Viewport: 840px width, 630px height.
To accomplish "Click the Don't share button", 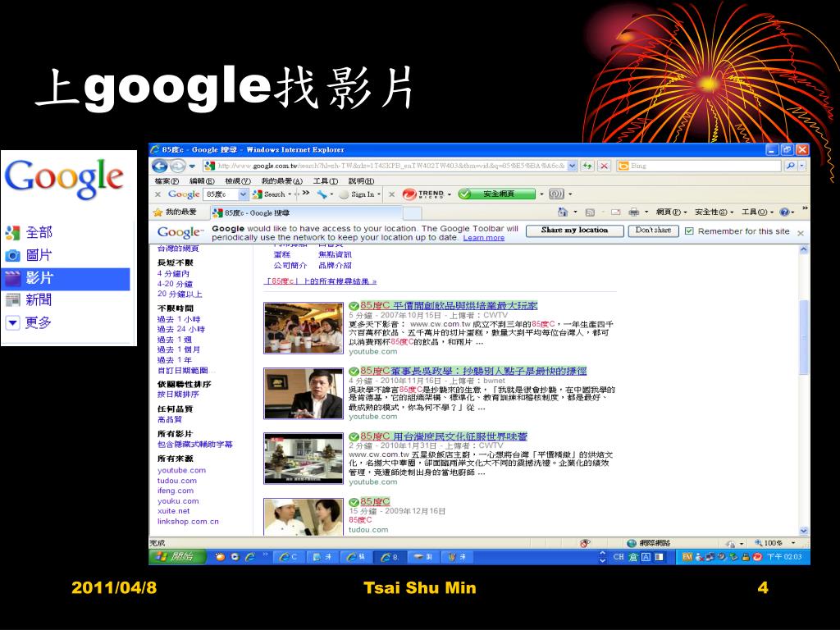I will point(654,231).
